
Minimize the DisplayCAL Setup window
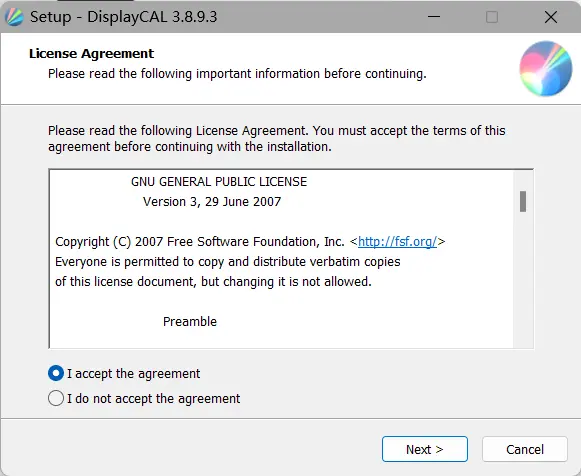(434, 17)
